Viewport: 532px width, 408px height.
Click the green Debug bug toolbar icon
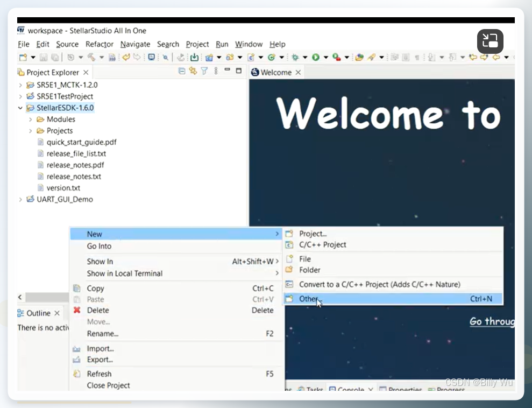295,58
